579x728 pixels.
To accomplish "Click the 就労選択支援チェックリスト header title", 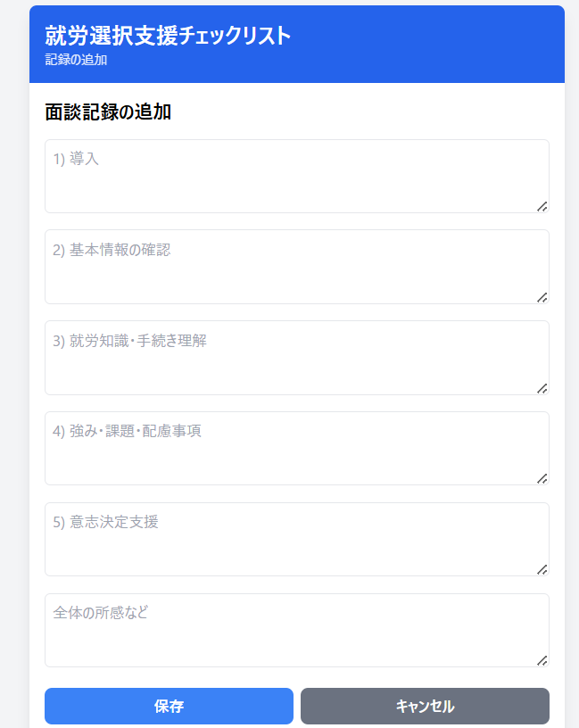I will pyautogui.click(x=168, y=36).
